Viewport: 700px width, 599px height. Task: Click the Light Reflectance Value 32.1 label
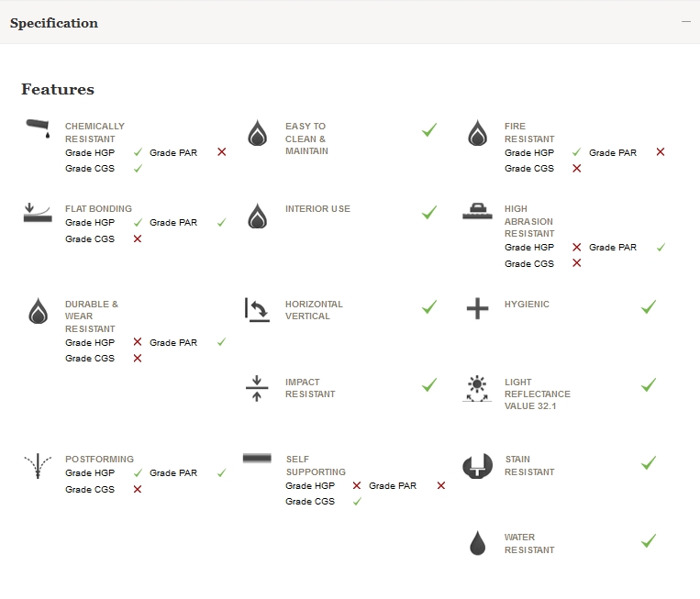click(x=537, y=394)
